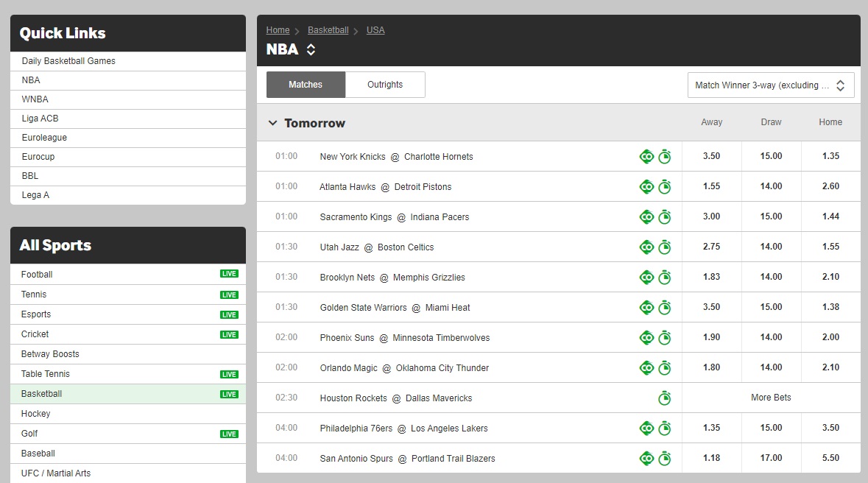The width and height of the screenshot is (868, 483).
Task: Open NBA quick link
Action: tap(128, 80)
